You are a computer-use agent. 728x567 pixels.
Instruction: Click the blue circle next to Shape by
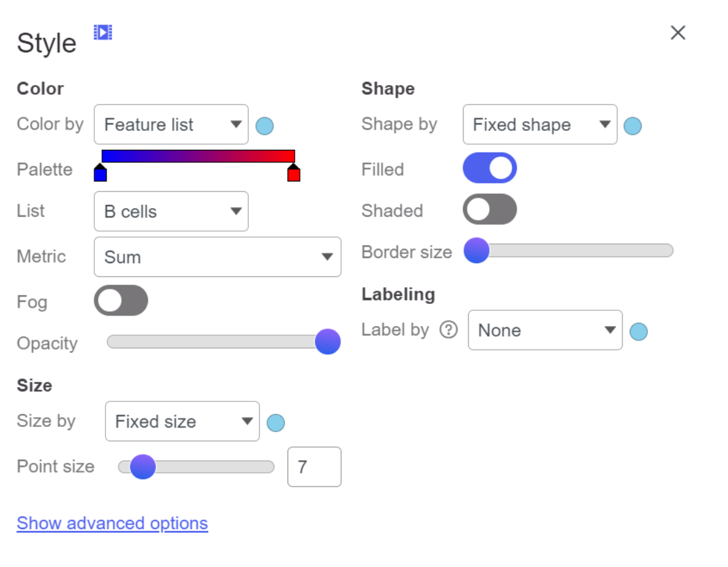pos(632,126)
